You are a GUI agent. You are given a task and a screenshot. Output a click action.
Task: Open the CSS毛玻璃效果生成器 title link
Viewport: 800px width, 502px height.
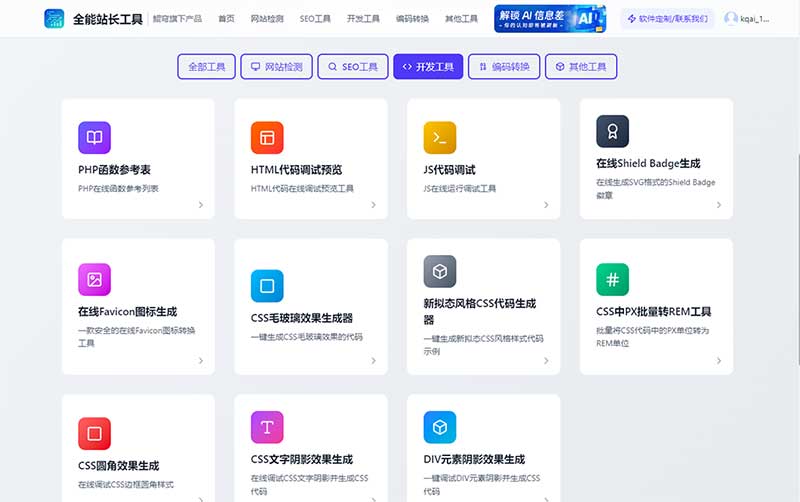point(302,318)
